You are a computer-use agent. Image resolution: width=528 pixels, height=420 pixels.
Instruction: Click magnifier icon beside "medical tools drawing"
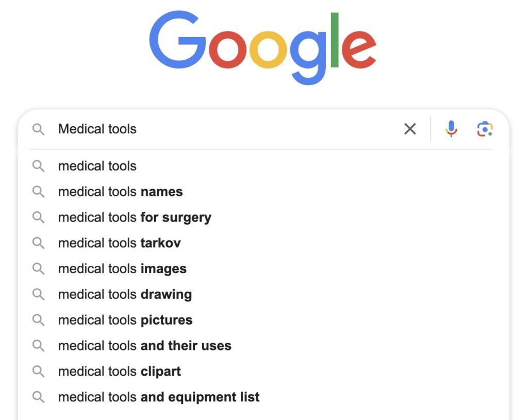pyautogui.click(x=39, y=294)
